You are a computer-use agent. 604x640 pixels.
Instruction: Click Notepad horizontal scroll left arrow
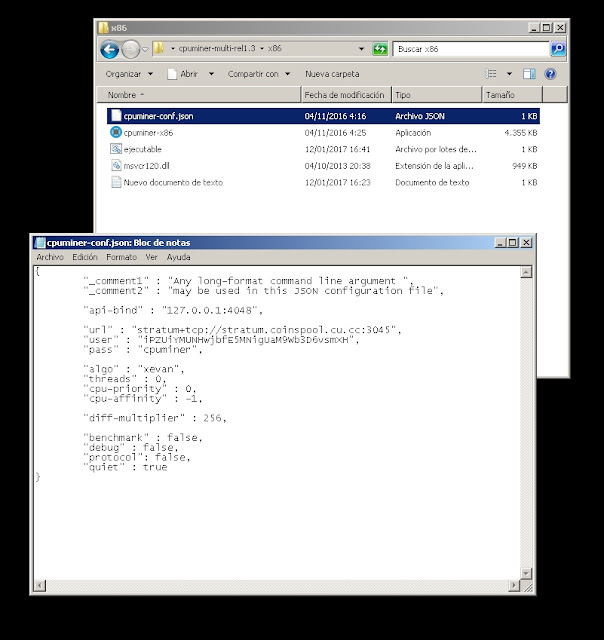tap(40, 586)
